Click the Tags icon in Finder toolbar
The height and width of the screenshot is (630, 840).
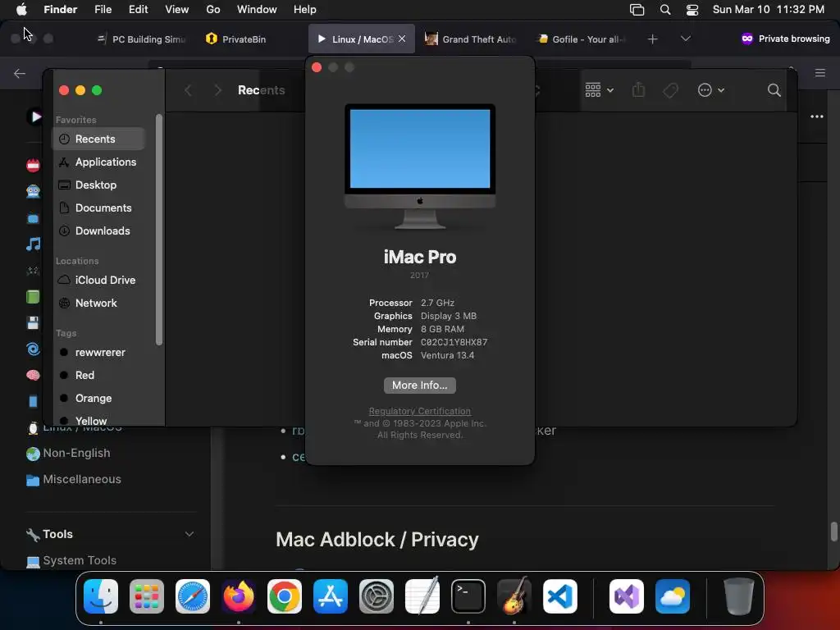(x=670, y=90)
